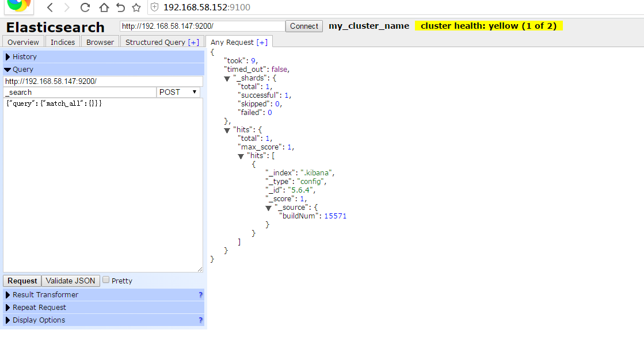Add a new Any Request with [+]
This screenshot has width=644, height=349.
point(262,42)
